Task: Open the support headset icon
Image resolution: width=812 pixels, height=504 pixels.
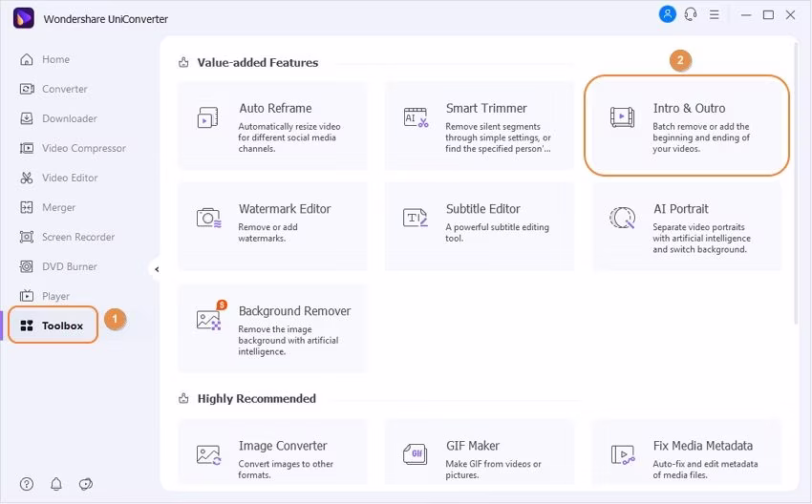Action: click(689, 14)
